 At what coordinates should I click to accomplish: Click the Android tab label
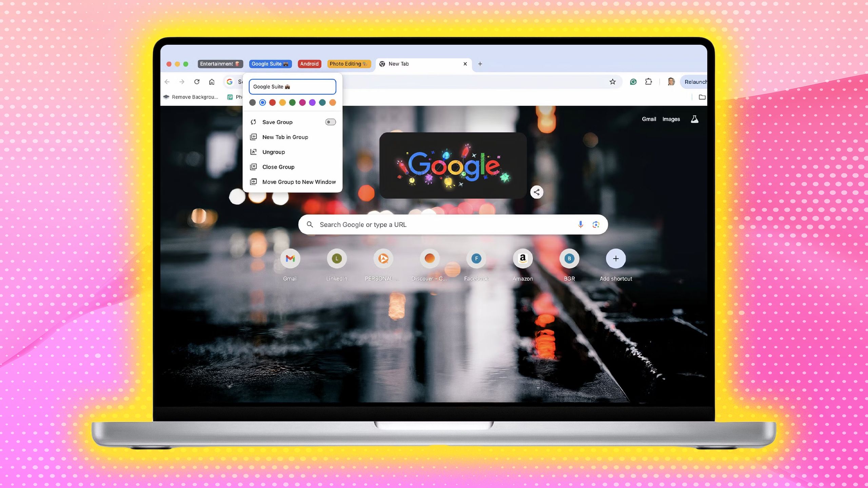(x=310, y=64)
